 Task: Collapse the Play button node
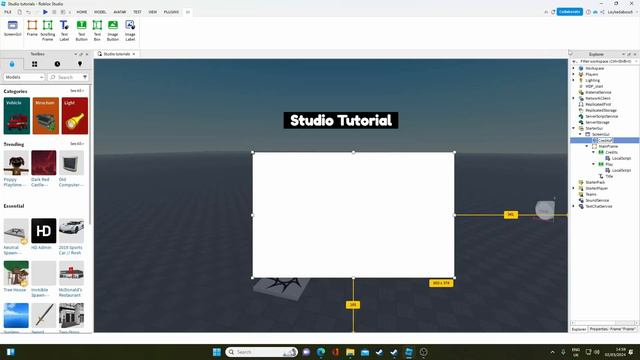pos(593,164)
